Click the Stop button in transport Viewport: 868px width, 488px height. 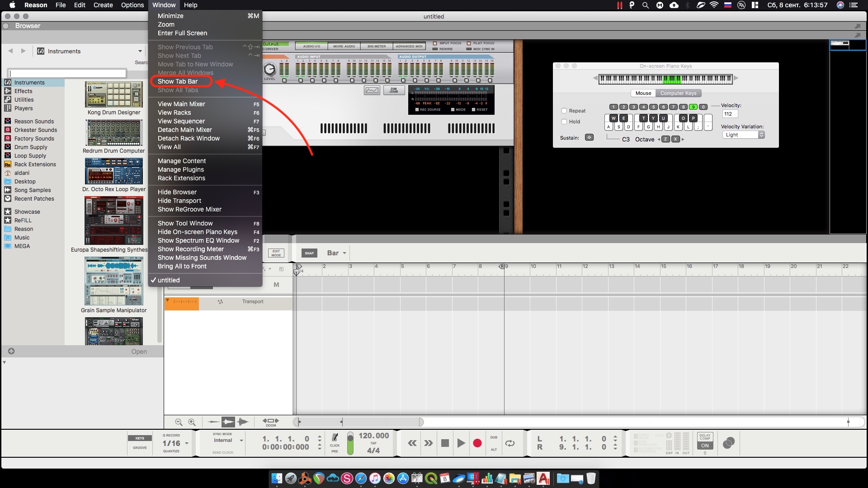(445, 443)
